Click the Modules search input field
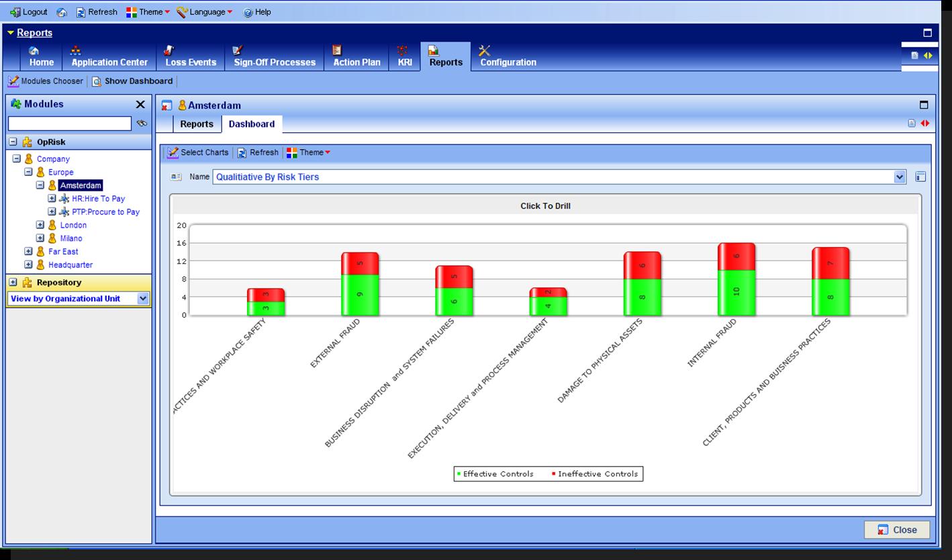The image size is (952, 560). pyautogui.click(x=70, y=124)
